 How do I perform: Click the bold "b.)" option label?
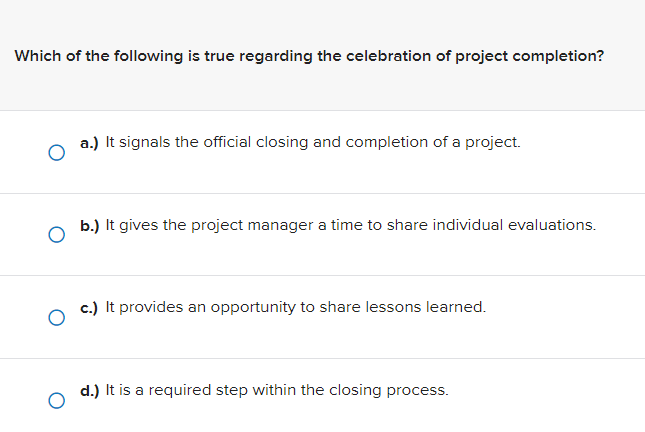click(x=90, y=225)
